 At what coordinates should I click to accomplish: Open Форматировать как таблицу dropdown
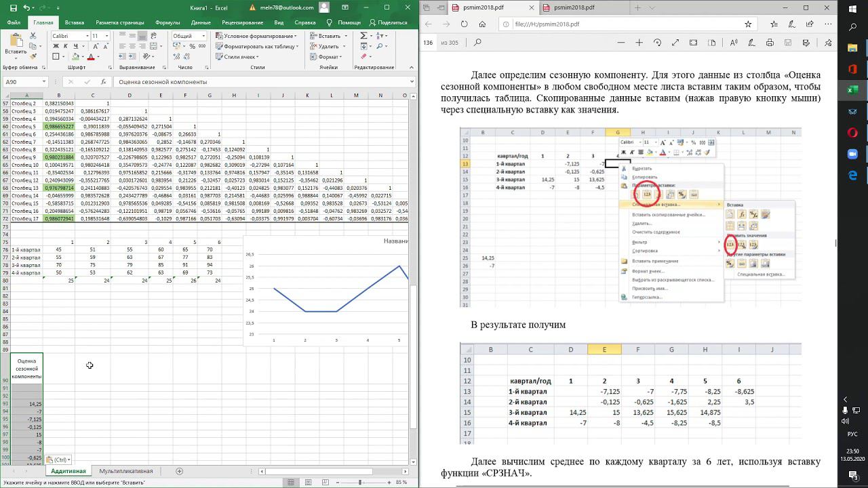[257, 47]
